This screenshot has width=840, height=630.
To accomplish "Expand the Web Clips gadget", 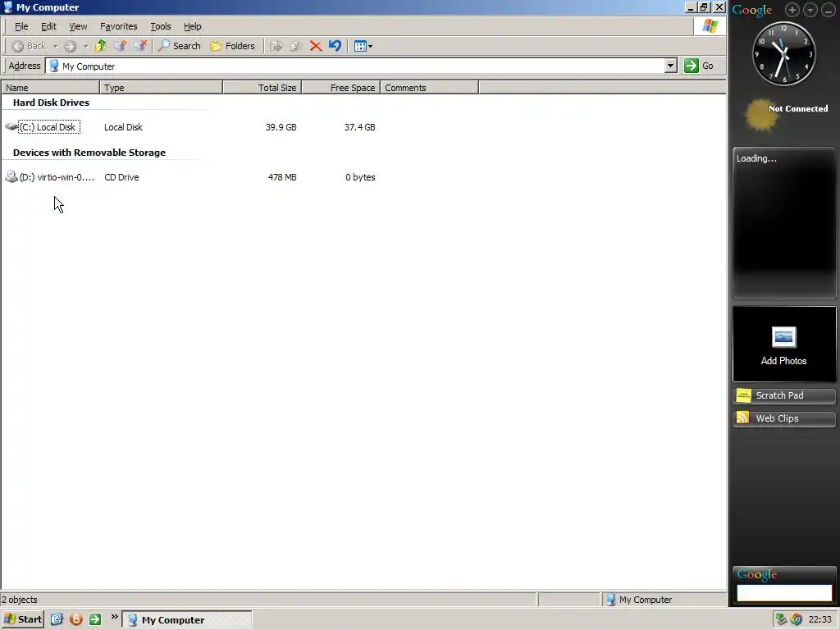I will coord(783,418).
